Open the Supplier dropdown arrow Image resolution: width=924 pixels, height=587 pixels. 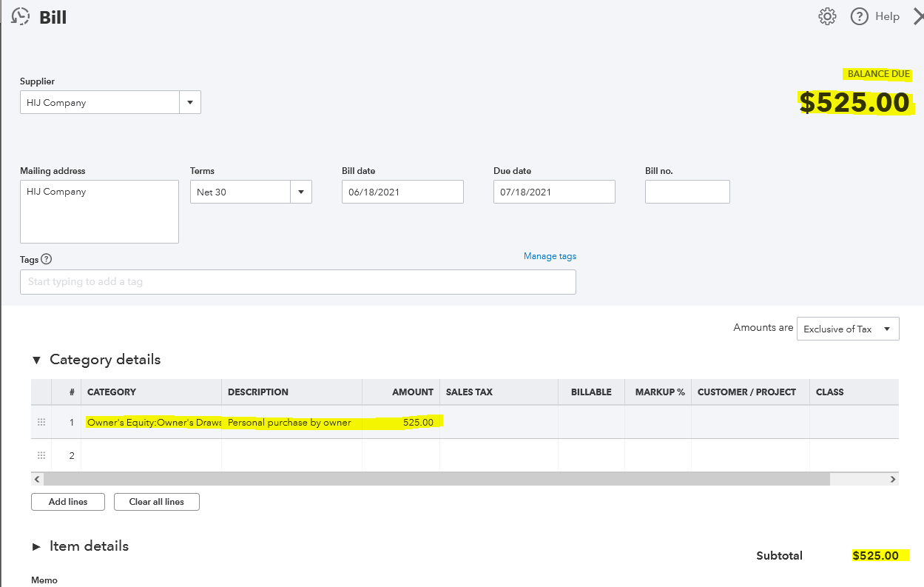coord(190,103)
